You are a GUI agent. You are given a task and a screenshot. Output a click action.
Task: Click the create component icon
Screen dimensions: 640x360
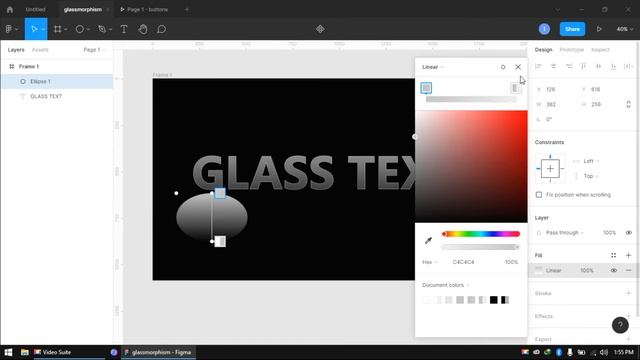pyautogui.click(x=320, y=29)
